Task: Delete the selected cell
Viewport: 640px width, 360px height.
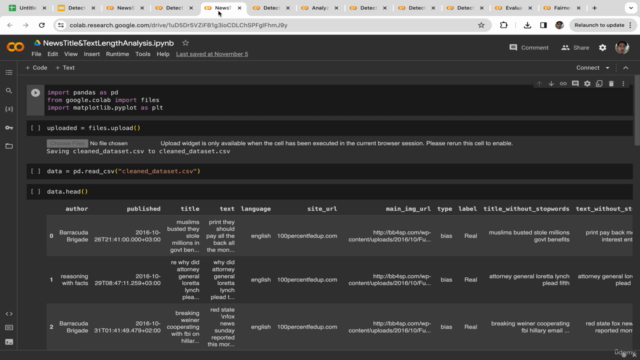Action: [x=611, y=84]
